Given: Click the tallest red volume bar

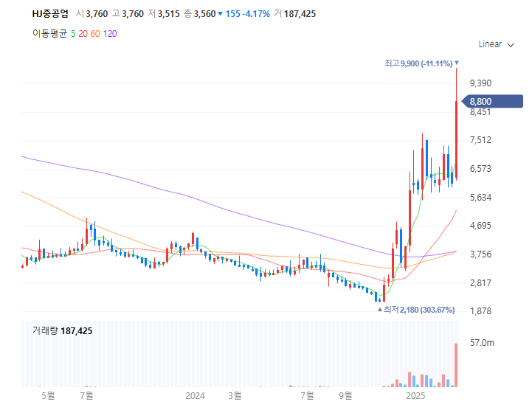Looking at the screenshot, I should pos(456,365).
